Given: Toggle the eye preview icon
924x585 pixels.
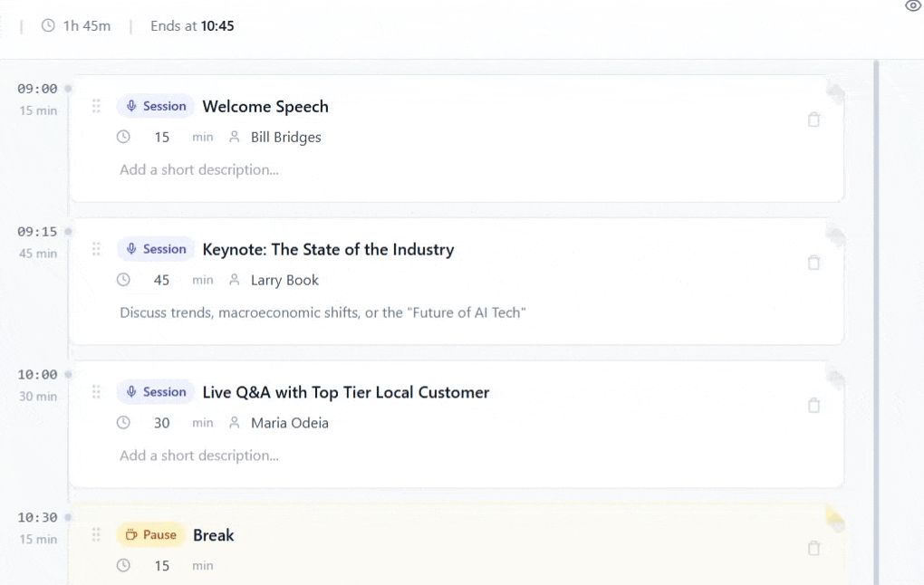Looking at the screenshot, I should tap(913, 6).
